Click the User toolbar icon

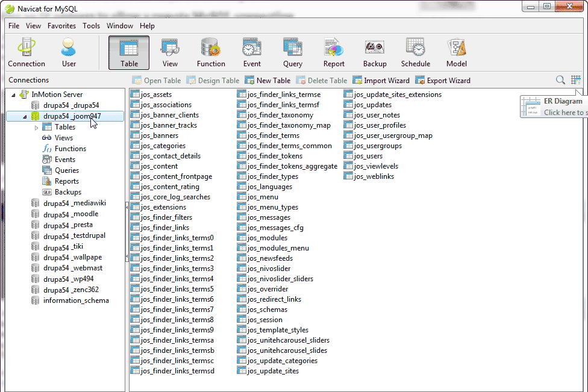click(x=69, y=52)
